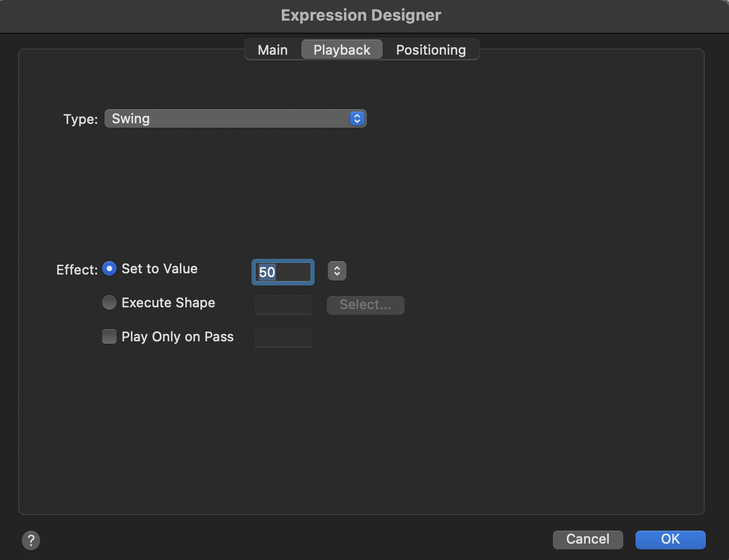
Task: Select the Set to Value radio button
Action: click(x=109, y=268)
